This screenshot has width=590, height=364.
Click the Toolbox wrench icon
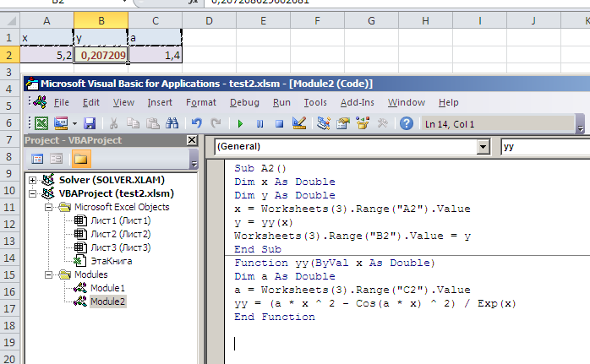pos(382,123)
